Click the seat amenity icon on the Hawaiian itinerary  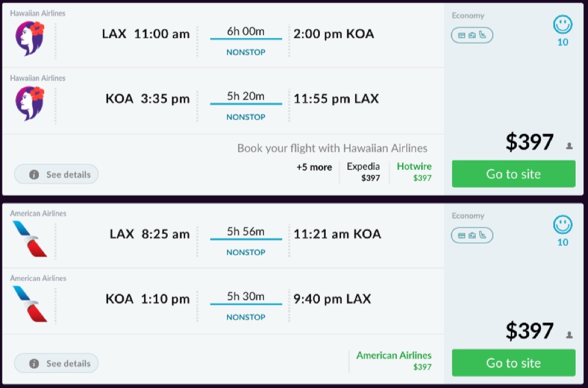click(x=483, y=35)
